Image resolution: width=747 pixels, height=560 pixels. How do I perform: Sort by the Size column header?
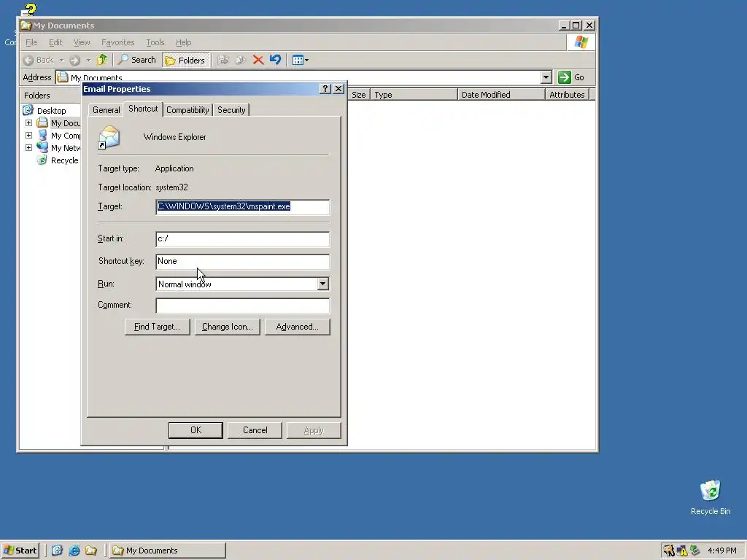359,95
